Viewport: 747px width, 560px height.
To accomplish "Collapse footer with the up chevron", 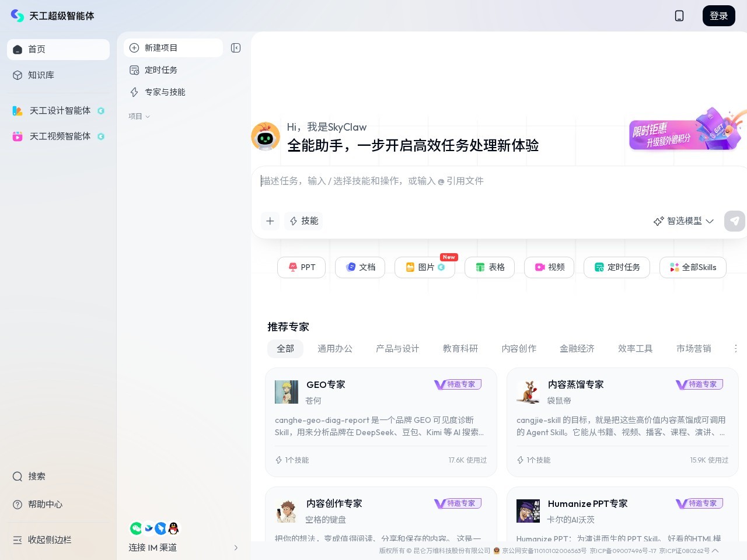I will (x=715, y=551).
